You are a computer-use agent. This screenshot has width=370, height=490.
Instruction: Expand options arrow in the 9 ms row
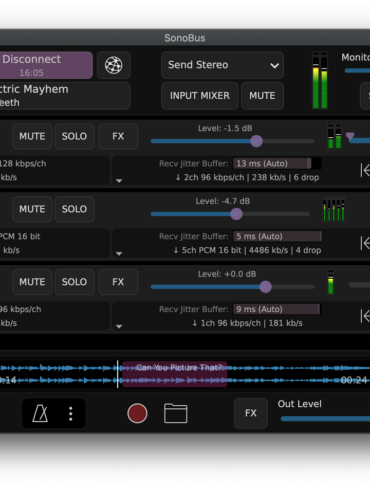[119, 326]
